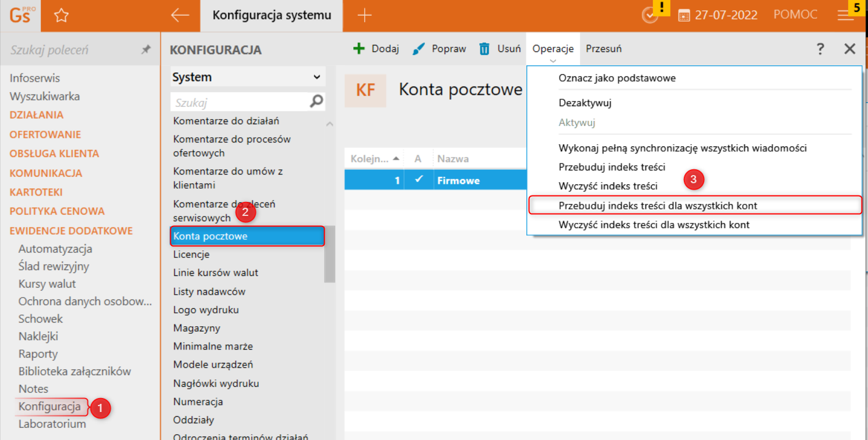Select Linie kursów walut in the list
The image size is (868, 440).
[216, 273]
